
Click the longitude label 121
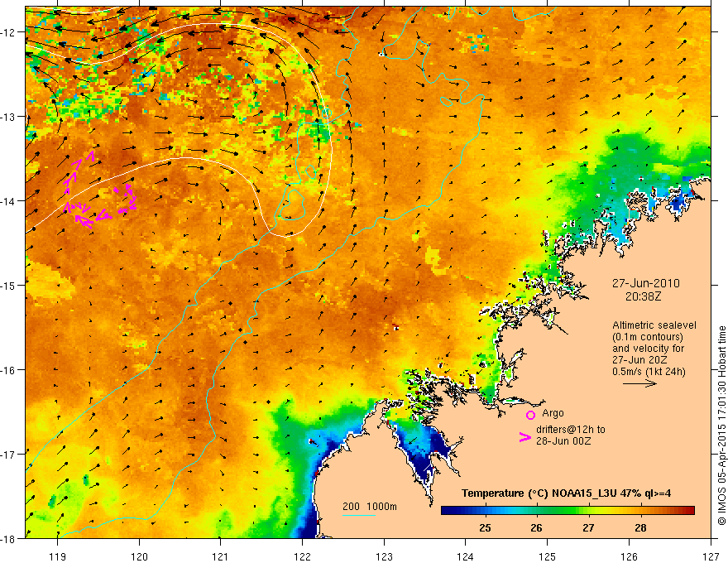[221, 556]
